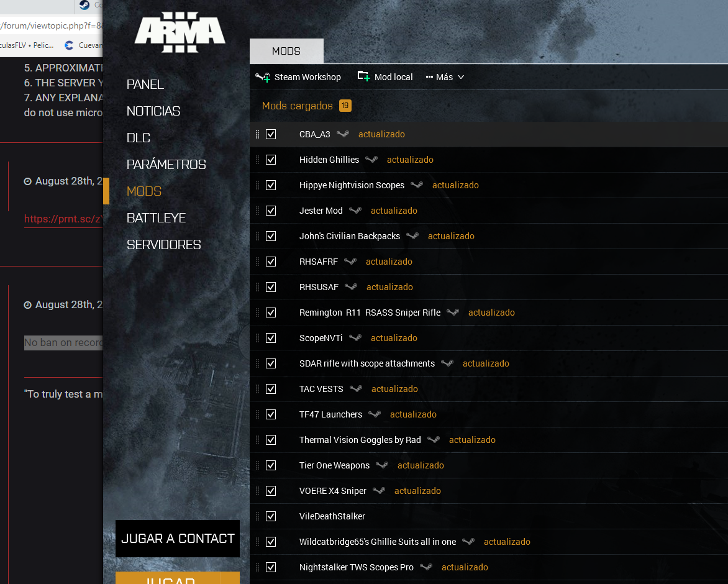This screenshot has height=584, width=728.
Task: Click the Steam icon next to ScopeNVTi
Action: 355,339
